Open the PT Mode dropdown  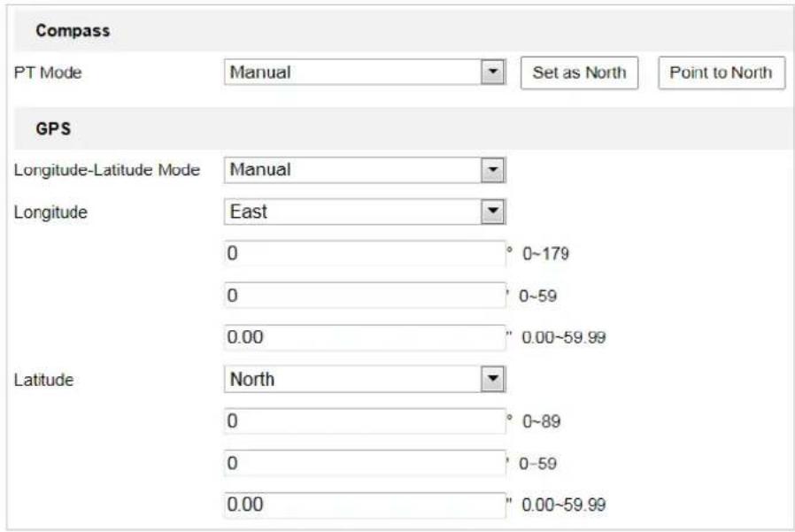click(x=365, y=72)
